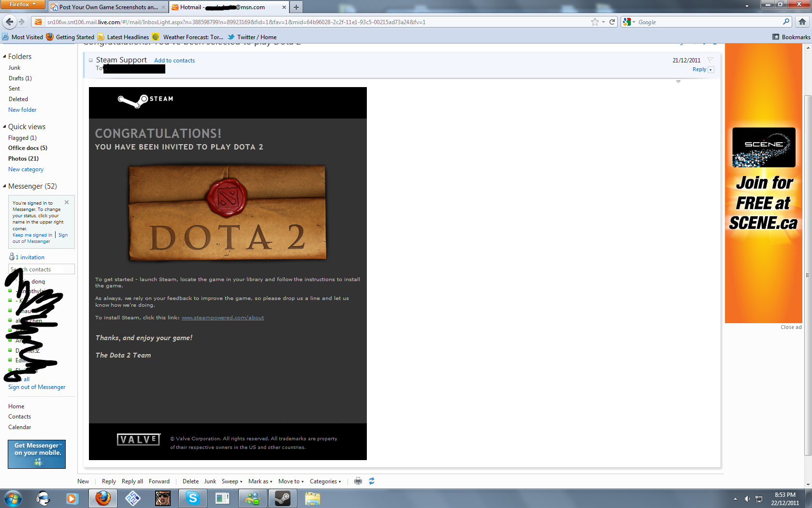Select the Google search engine icon
This screenshot has width=812, height=508.
(x=627, y=22)
